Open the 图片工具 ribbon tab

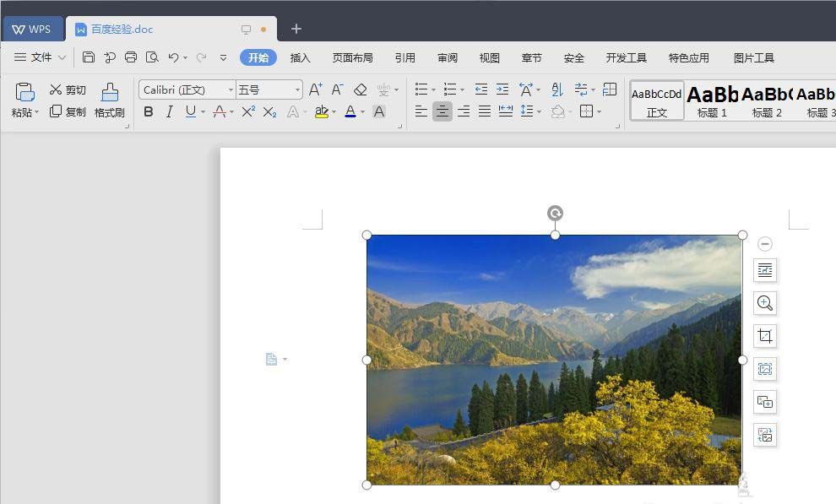click(x=753, y=58)
